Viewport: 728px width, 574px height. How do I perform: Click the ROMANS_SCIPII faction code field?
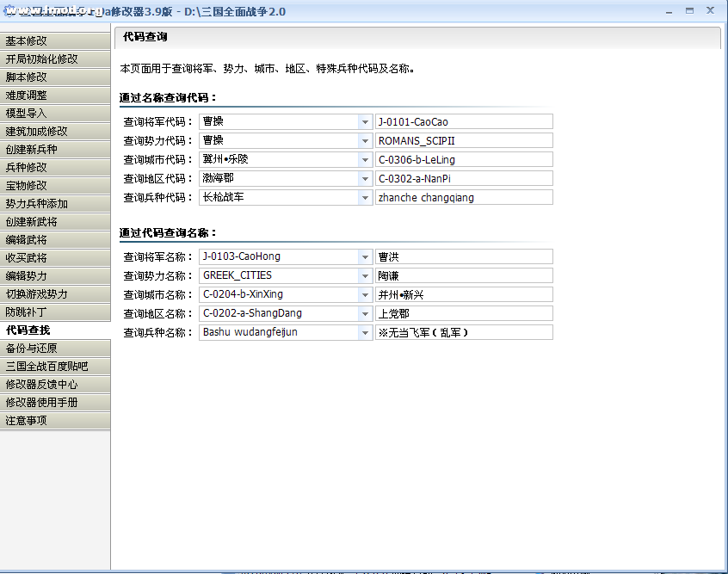point(464,141)
